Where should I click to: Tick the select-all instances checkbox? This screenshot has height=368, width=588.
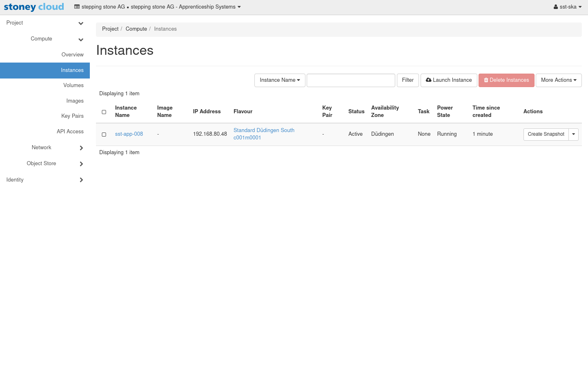pos(104,112)
